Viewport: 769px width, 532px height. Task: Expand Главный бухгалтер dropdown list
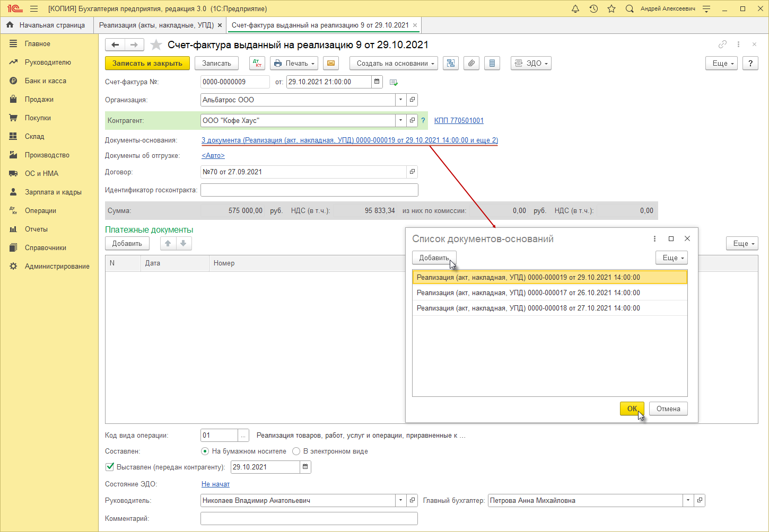(x=688, y=500)
